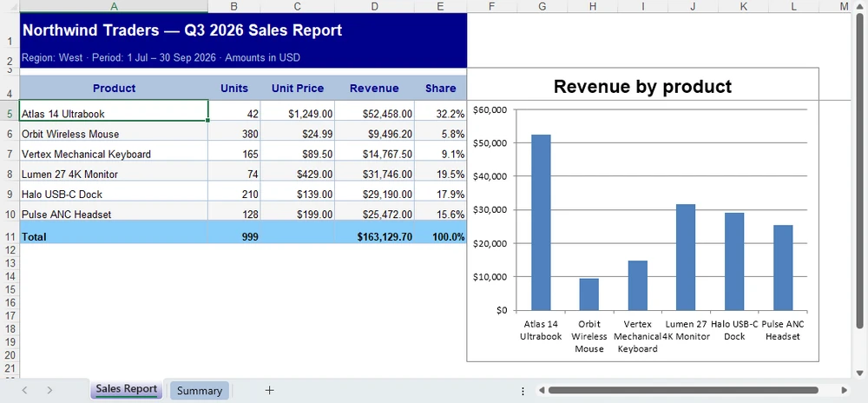
Task: Click the horizontal scrollbar thumb
Action: coord(682,390)
